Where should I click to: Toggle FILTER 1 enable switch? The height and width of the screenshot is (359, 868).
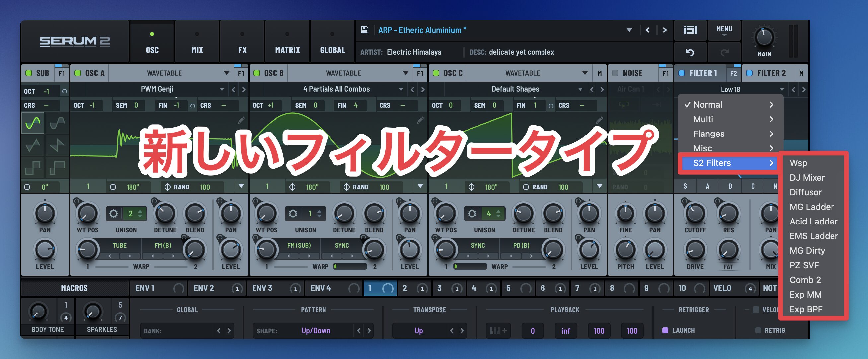tap(682, 73)
